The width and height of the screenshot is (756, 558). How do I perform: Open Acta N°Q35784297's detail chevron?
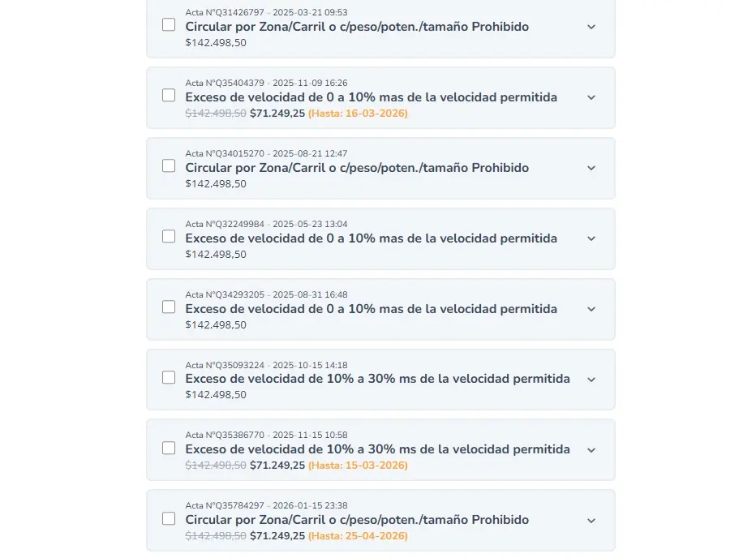(x=591, y=520)
